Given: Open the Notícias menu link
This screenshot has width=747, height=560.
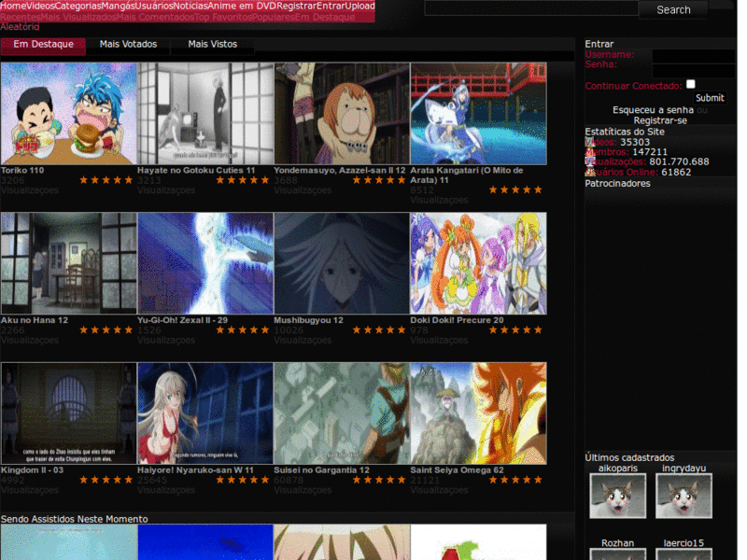Looking at the screenshot, I should click(190, 7).
